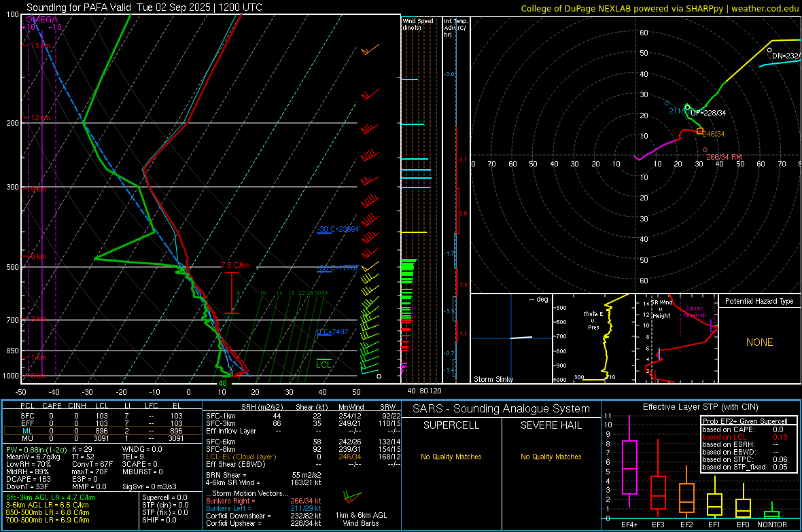Viewport: 802px width, 532px height.
Task: Click the 'SHIP = 0.0' value
Action: [159, 520]
